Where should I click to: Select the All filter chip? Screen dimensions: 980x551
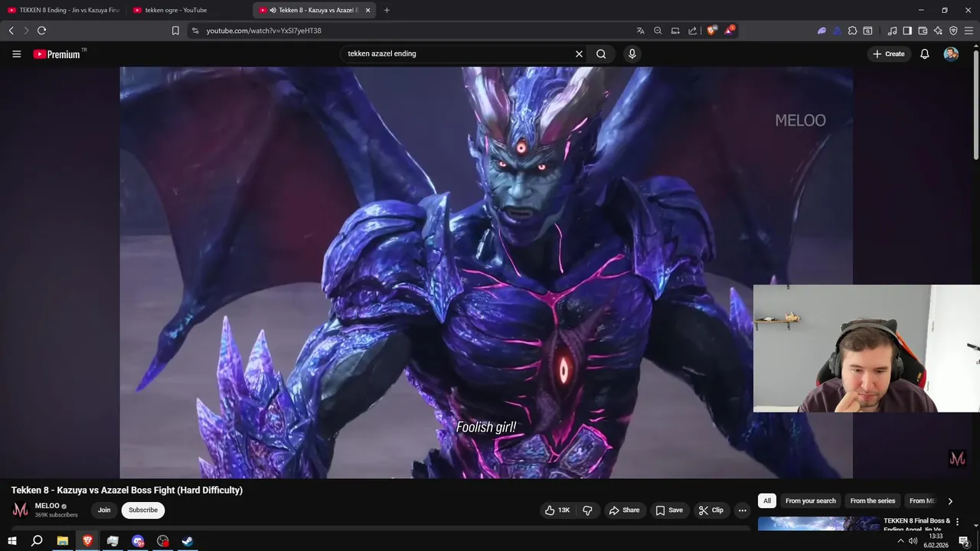(767, 501)
